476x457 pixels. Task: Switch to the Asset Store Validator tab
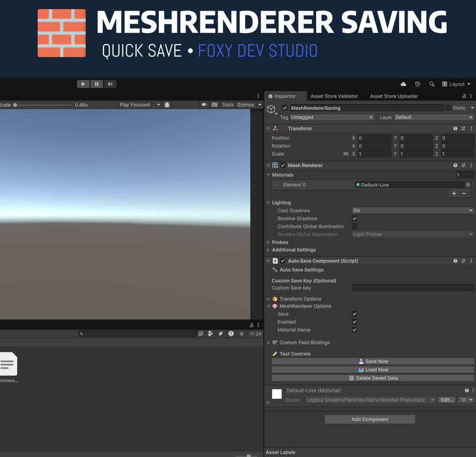(334, 96)
